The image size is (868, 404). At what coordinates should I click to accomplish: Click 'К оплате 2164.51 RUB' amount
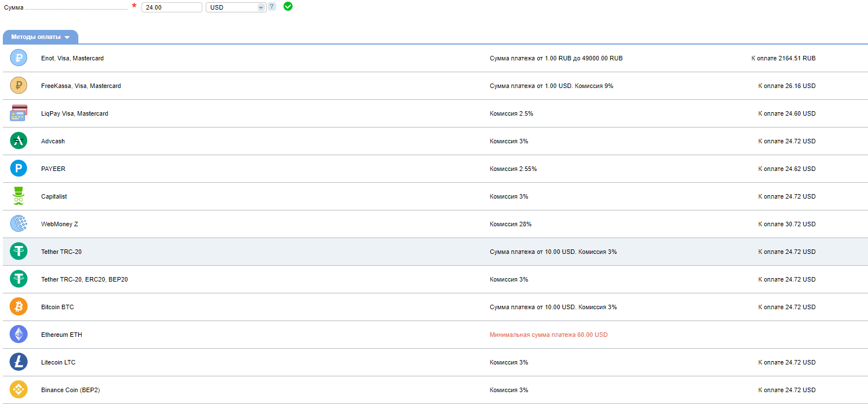783,58
